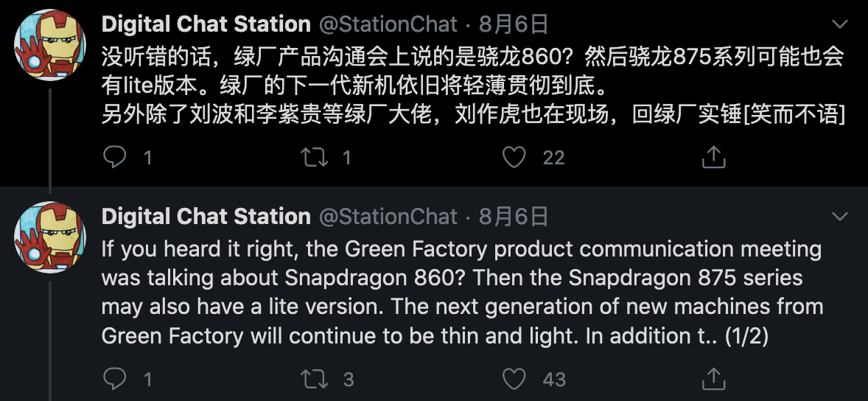This screenshot has height=401, width=868.
Task: Open the 8月6日 timestamp on English tweet
Action: tap(514, 216)
